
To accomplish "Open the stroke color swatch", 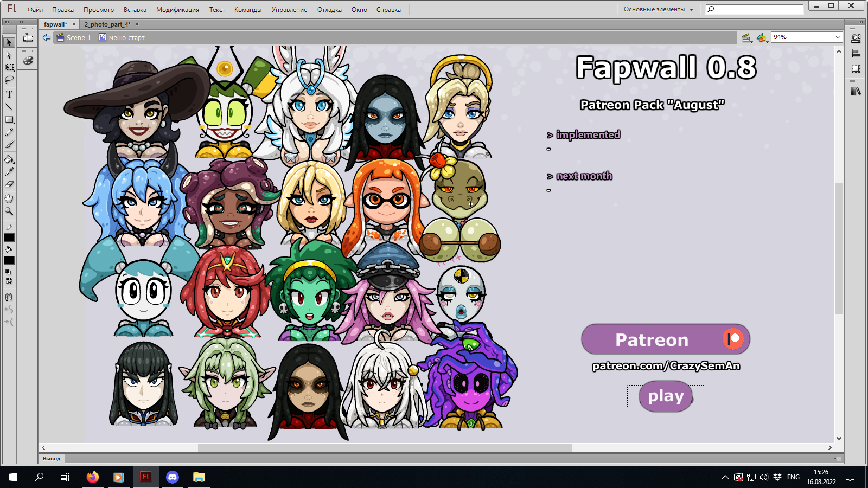I will (9, 237).
